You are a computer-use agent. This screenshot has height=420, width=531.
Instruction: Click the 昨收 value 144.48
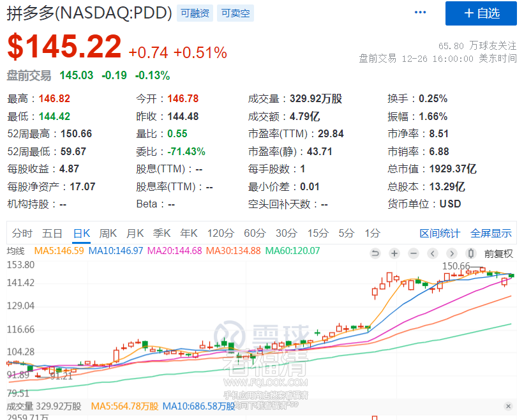pyautogui.click(x=183, y=117)
